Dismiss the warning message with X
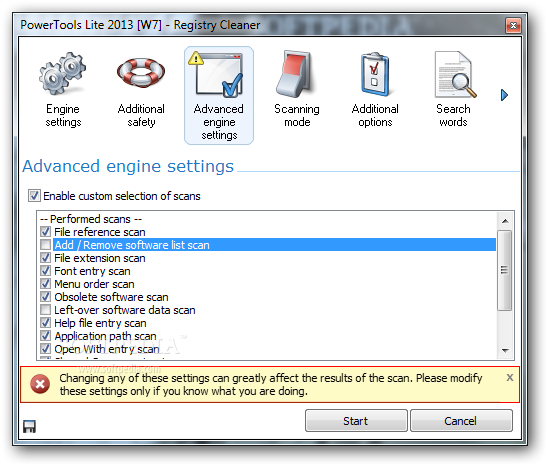 pyautogui.click(x=510, y=377)
